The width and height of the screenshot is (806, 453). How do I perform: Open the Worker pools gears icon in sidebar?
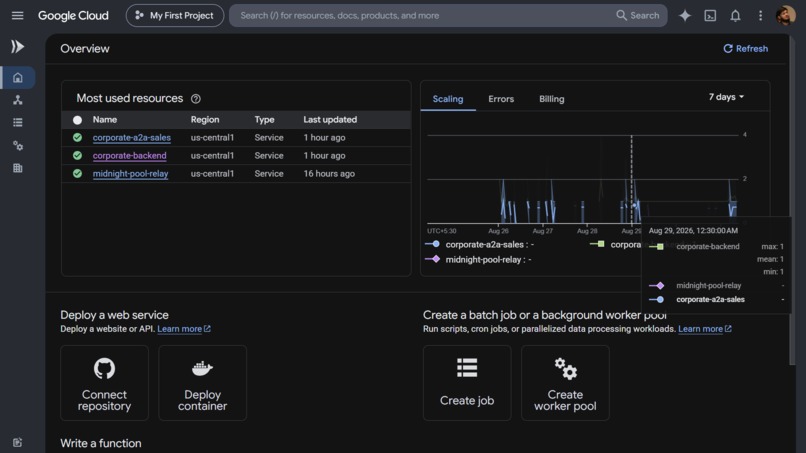[18, 146]
